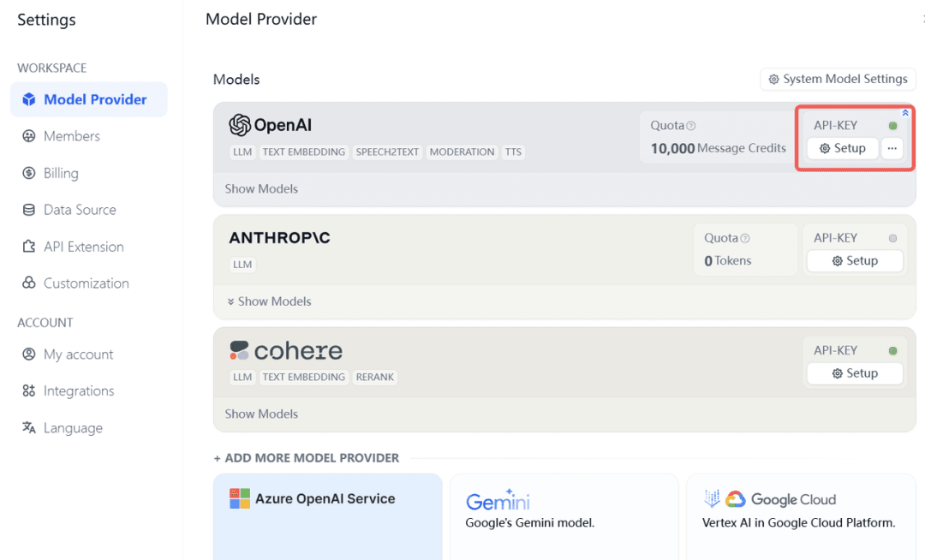Click the Google Cloud logo icon
The image size is (925, 560).
pos(735,499)
